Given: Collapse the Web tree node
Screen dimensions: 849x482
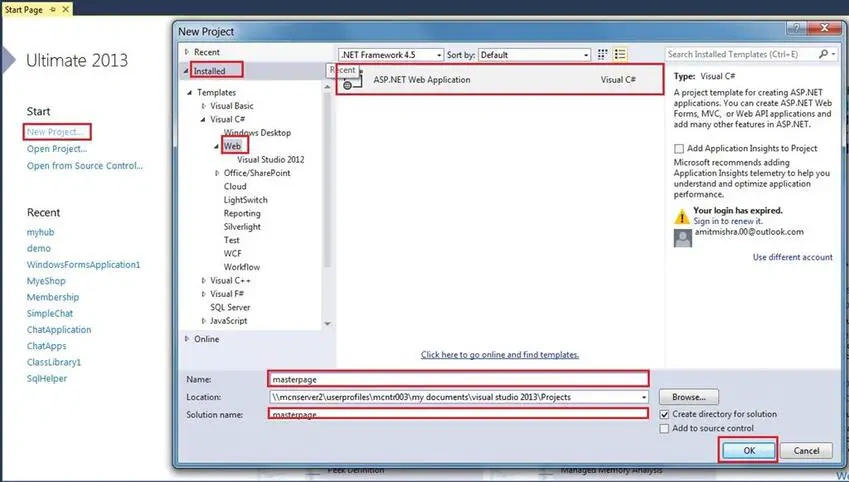Looking at the screenshot, I should point(217,146).
